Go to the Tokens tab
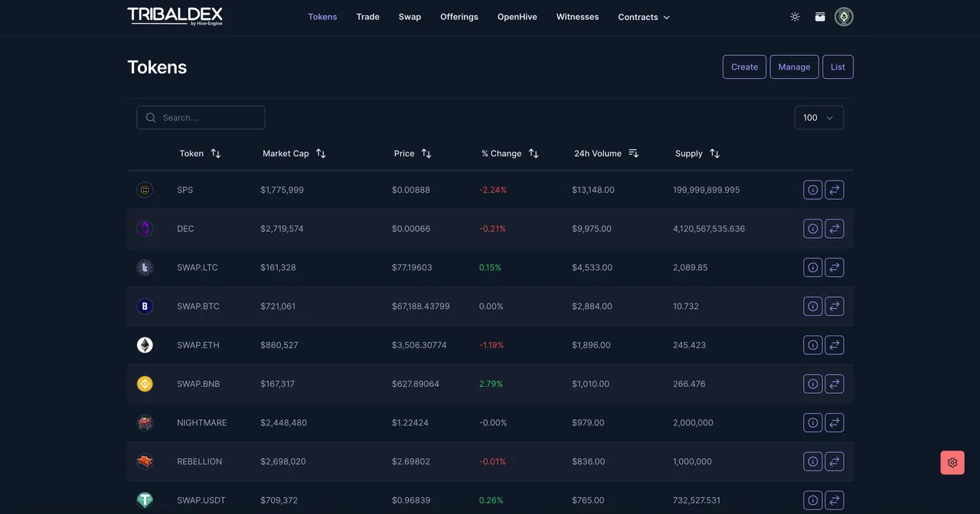Image resolution: width=980 pixels, height=514 pixels. click(x=322, y=17)
